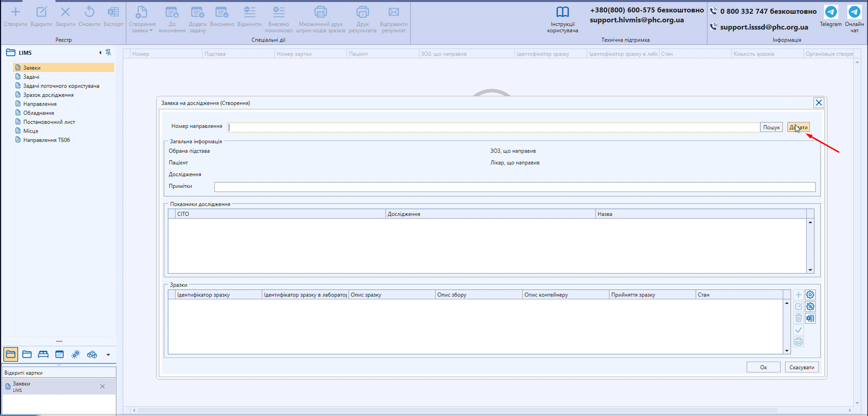The height and width of the screenshot is (416, 868).
Task: Expand the navigation bar overflow dropdown arrow
Action: point(108,355)
